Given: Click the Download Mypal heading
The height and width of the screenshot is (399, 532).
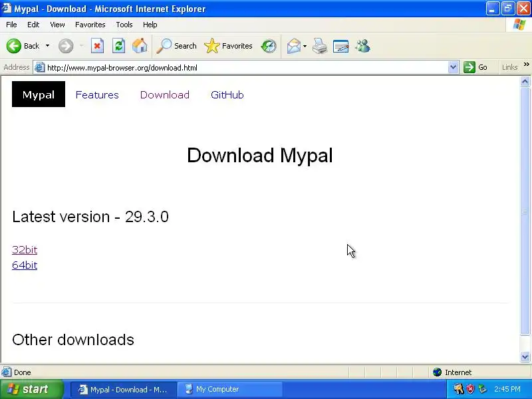Looking at the screenshot, I should click(x=260, y=156).
